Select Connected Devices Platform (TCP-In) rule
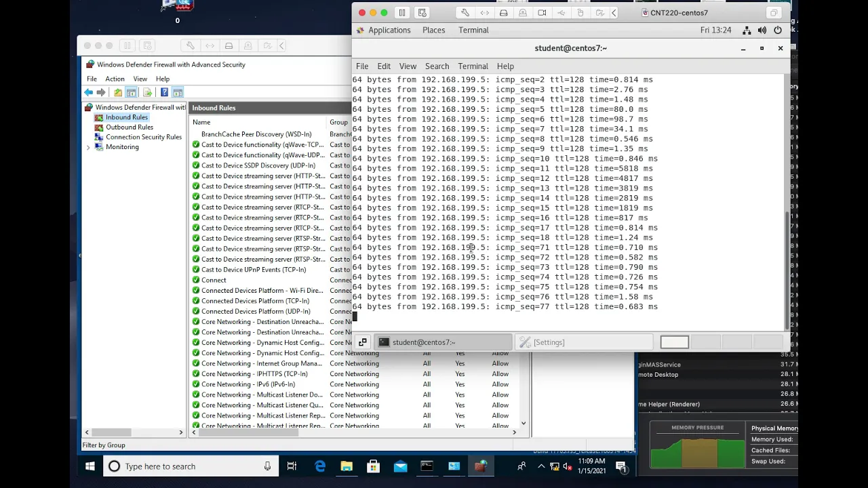The width and height of the screenshot is (868, 488). [x=255, y=301]
